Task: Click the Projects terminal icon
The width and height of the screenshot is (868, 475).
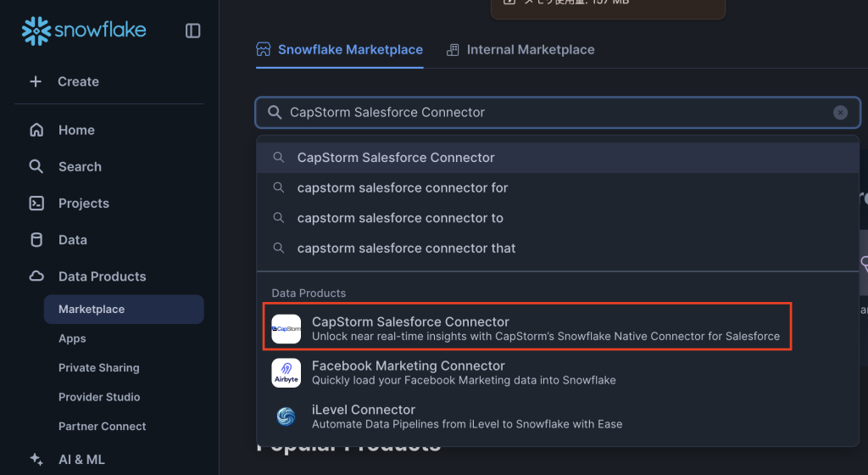Action: pyautogui.click(x=36, y=204)
